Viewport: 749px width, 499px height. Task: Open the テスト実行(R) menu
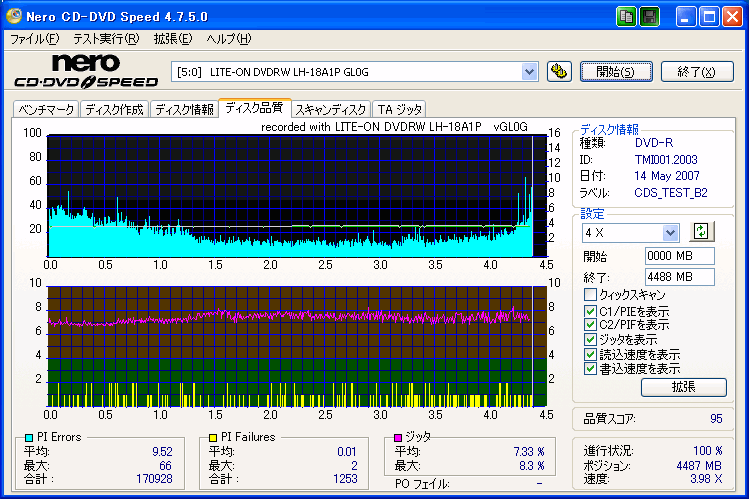106,39
